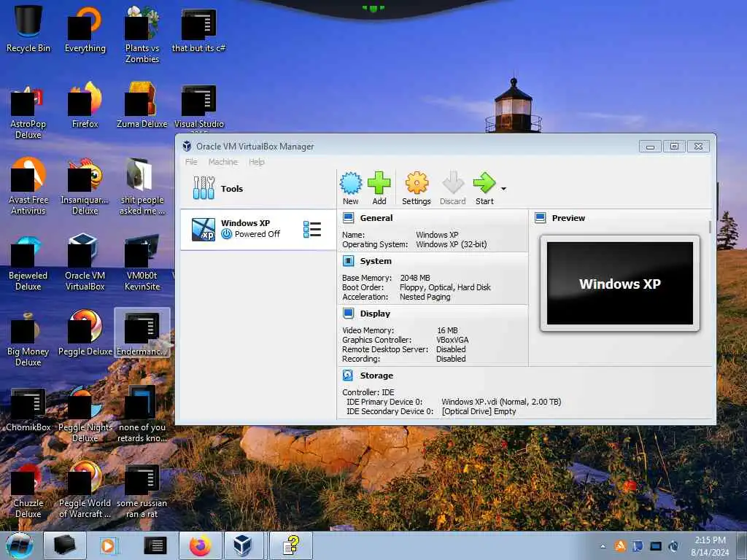Start the VM with green arrow
747x560 pixels.
484,183
